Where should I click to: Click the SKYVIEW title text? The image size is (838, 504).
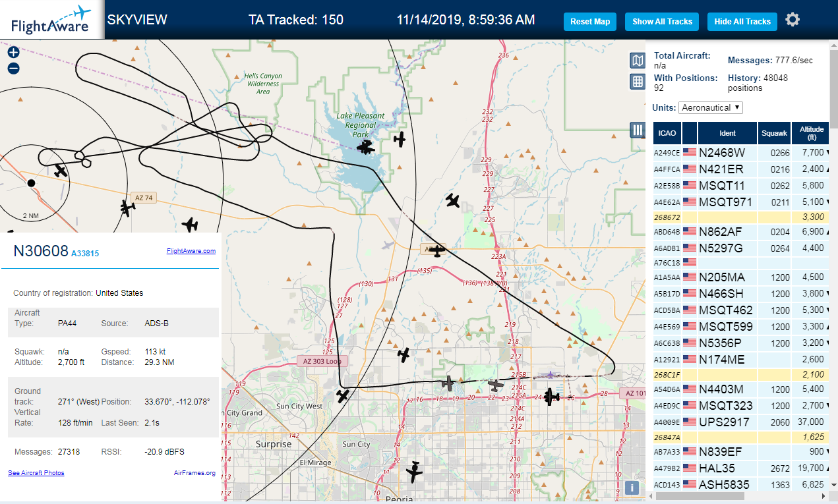click(x=137, y=20)
